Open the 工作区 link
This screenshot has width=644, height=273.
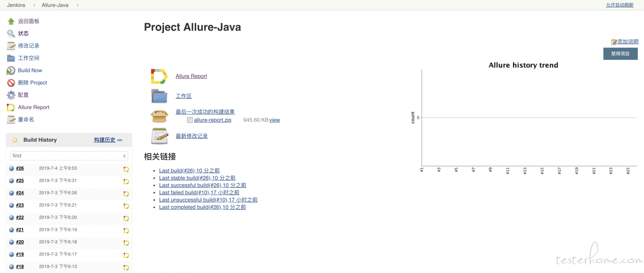coord(184,96)
